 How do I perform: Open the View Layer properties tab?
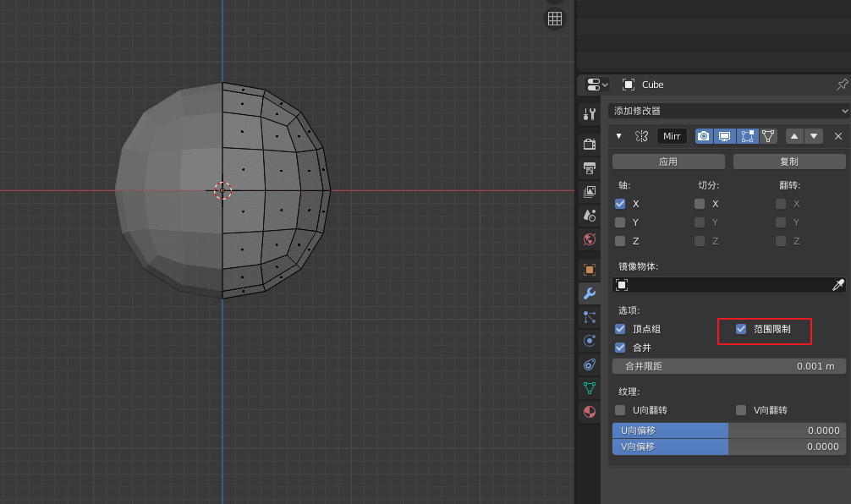tap(590, 191)
